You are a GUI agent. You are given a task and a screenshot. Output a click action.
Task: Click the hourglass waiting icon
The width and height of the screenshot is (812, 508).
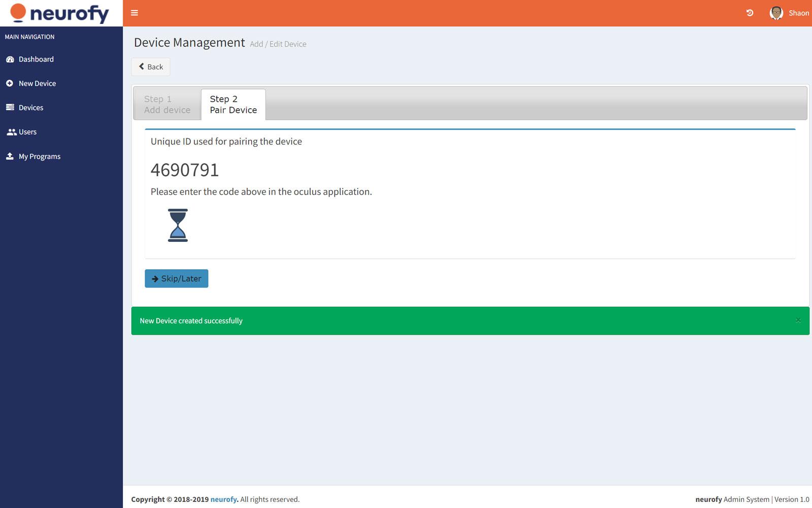click(178, 225)
